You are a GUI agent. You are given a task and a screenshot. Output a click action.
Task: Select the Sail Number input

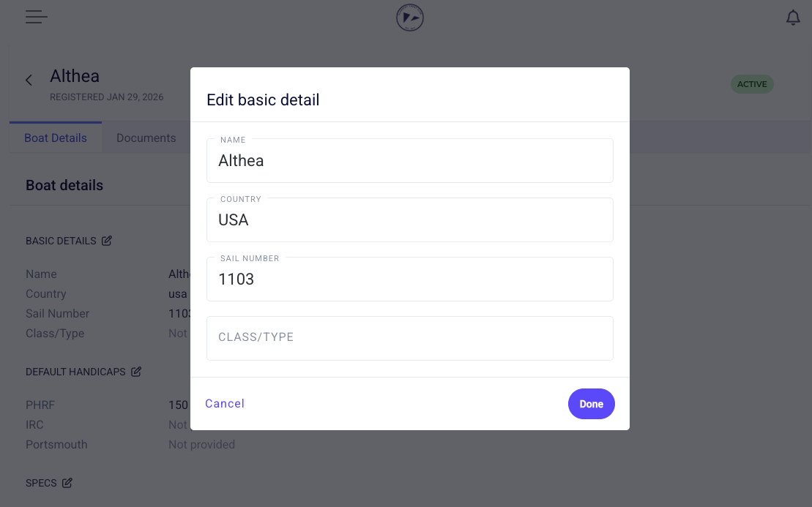[x=410, y=279]
